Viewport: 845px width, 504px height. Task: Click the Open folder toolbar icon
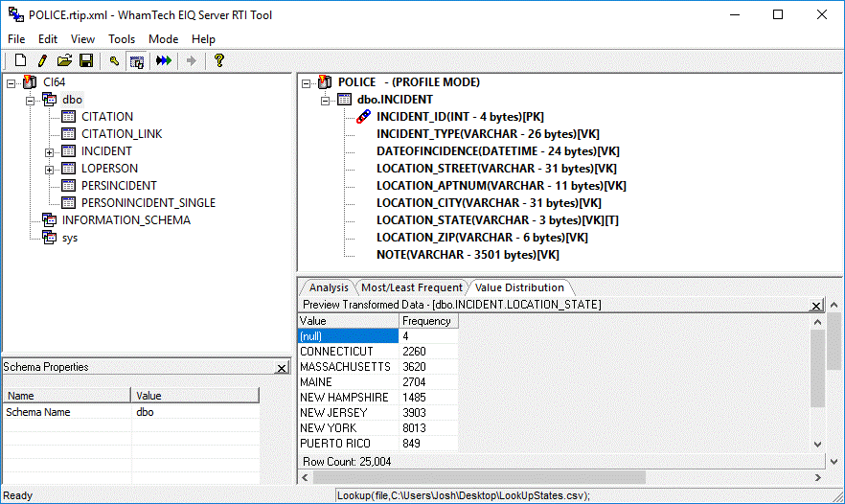pyautogui.click(x=64, y=60)
